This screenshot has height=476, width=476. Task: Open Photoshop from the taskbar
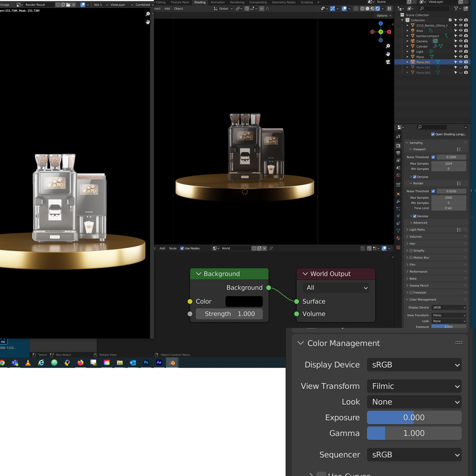coord(146,363)
